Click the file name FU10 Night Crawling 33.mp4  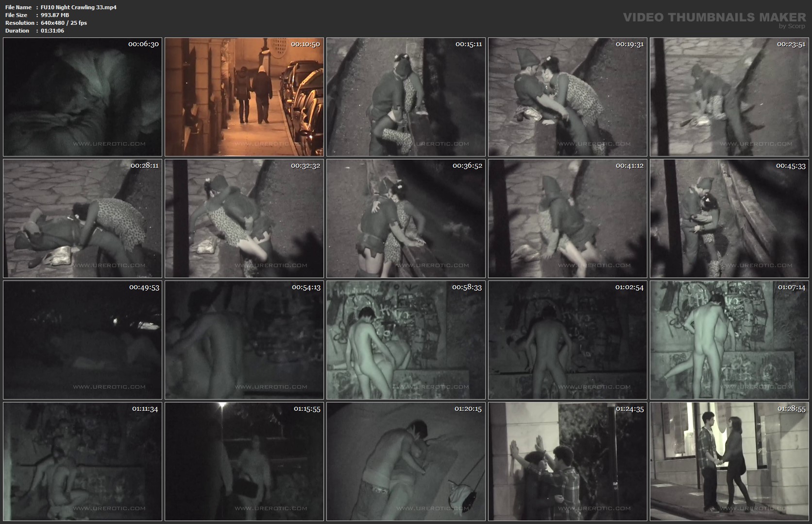tap(79, 7)
